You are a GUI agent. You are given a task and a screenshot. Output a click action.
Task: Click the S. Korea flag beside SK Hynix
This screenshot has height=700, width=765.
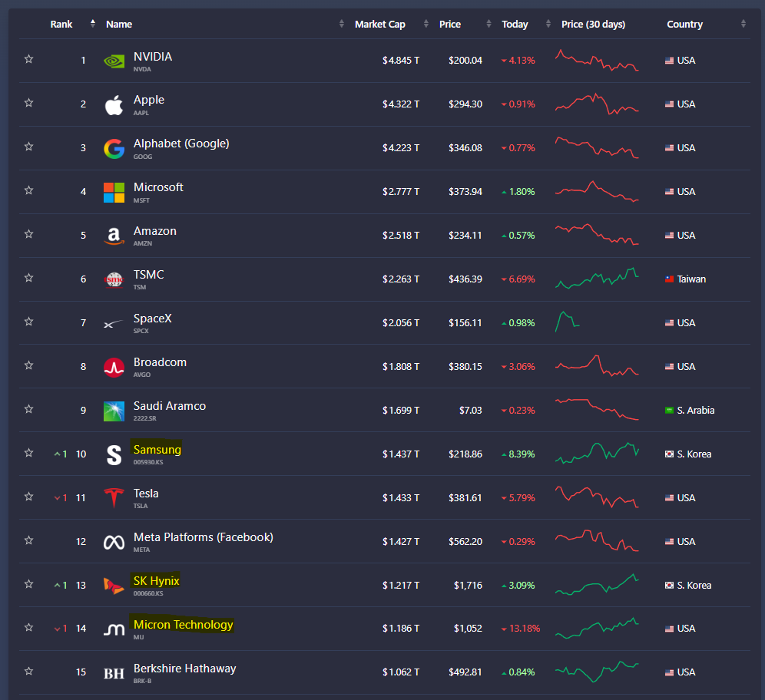click(x=670, y=585)
